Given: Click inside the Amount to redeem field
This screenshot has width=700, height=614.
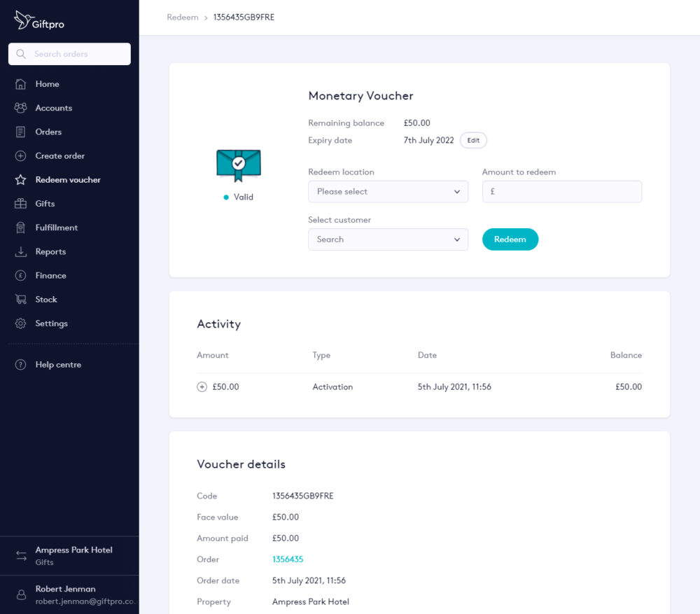Looking at the screenshot, I should click(x=561, y=191).
